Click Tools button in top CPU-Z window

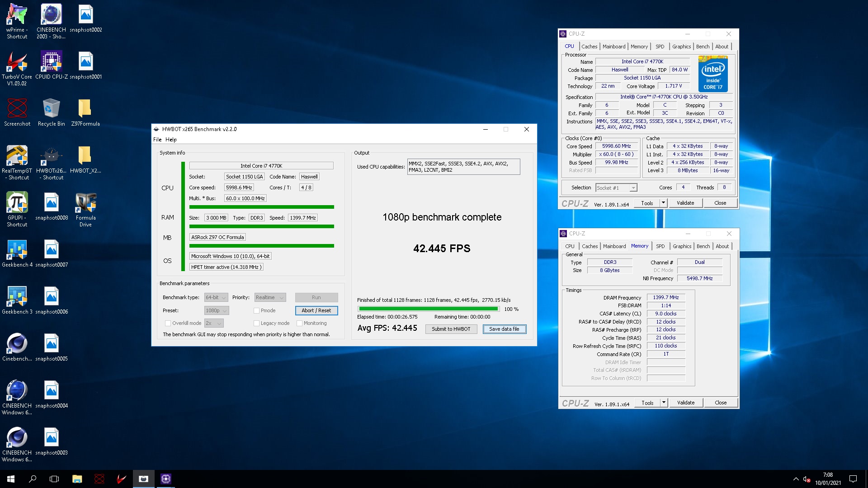[647, 203]
